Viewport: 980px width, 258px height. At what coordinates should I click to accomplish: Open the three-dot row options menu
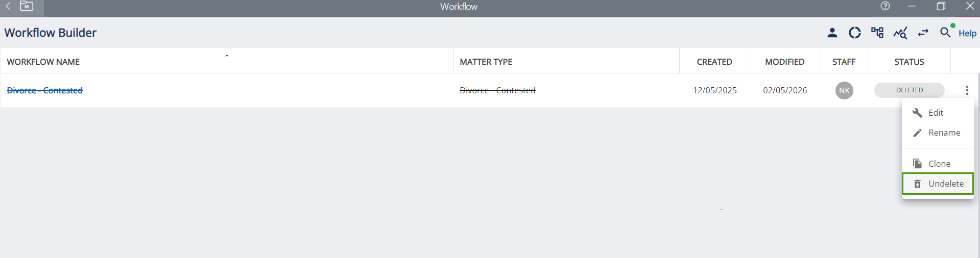click(x=967, y=90)
